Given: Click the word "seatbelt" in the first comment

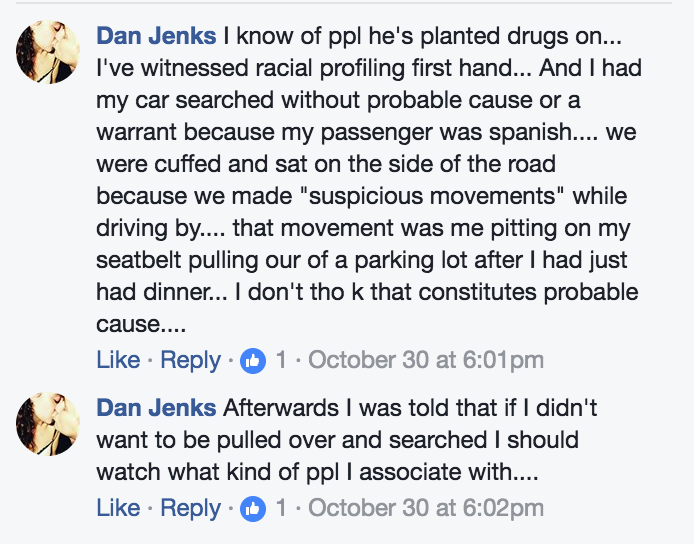Looking at the screenshot, I should 144,262.
